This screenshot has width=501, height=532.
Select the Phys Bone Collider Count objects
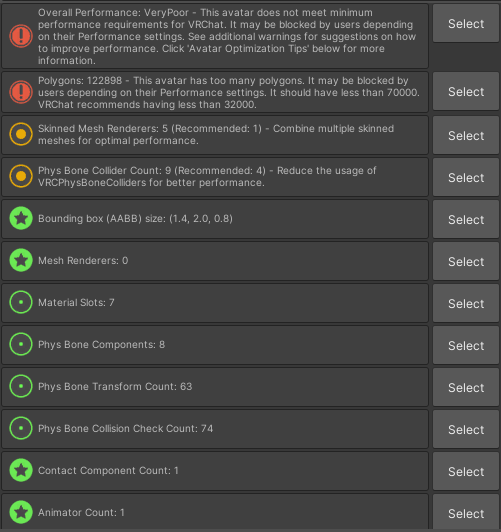coord(466,177)
